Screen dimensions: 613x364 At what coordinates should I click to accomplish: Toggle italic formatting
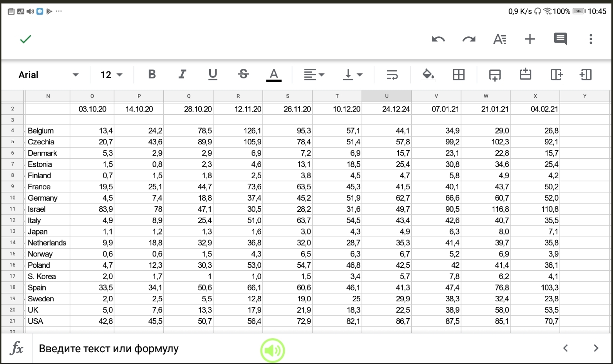tap(182, 74)
